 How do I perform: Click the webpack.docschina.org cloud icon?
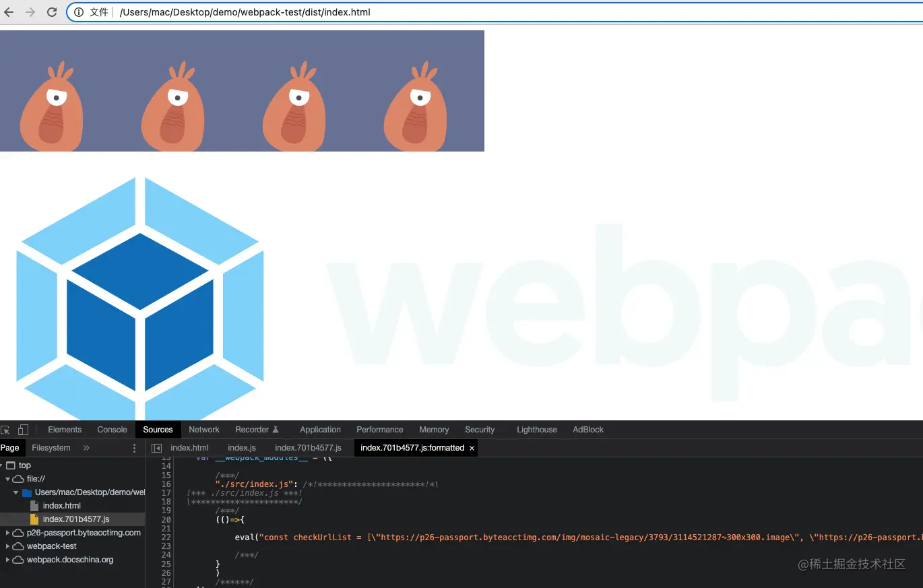[18, 560]
